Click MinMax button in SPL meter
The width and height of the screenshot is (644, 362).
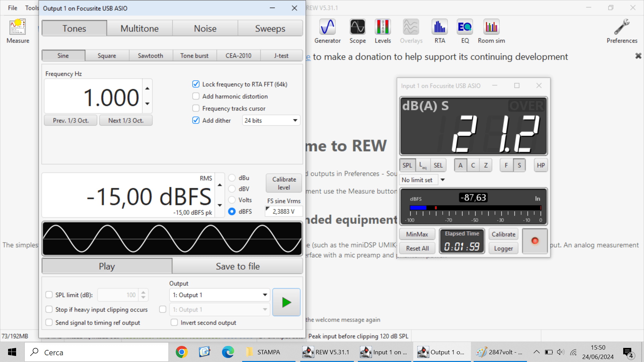[417, 234]
